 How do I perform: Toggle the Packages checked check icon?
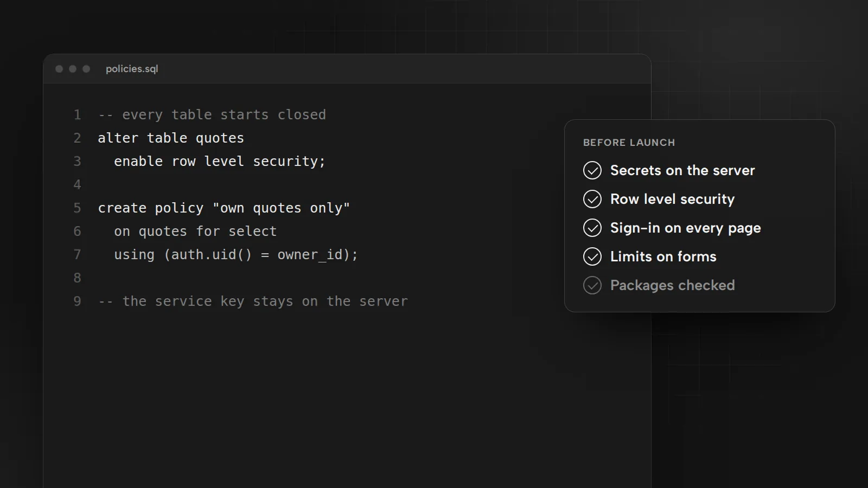[x=592, y=285]
